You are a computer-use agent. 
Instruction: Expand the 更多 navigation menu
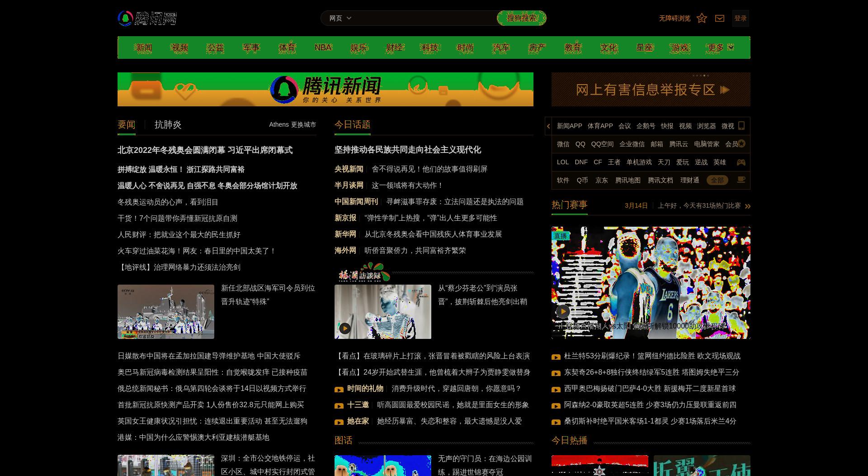pyautogui.click(x=721, y=48)
